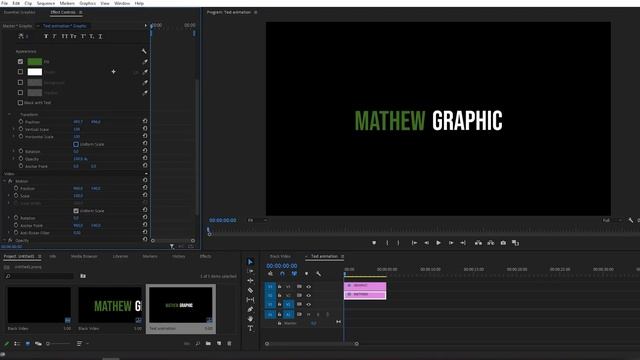Click the Extract button in Program monitor

[491, 243]
